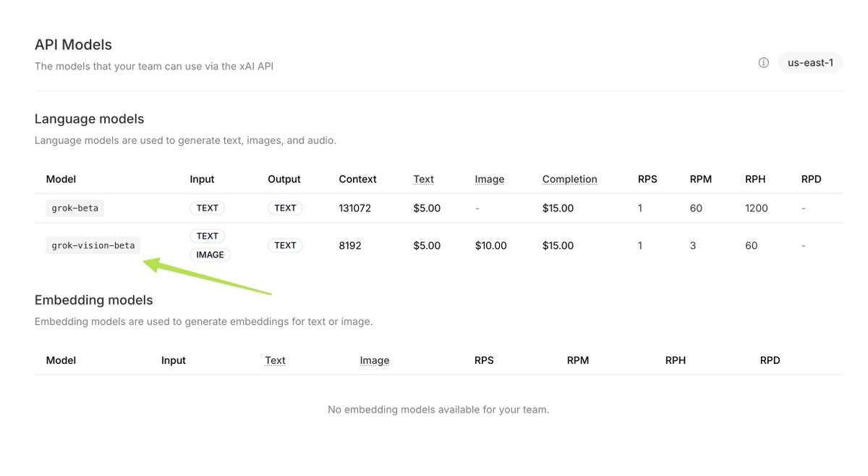The width and height of the screenshot is (868, 476).
Task: Click the TEXT output badge for grok-beta
Action: [x=285, y=208]
